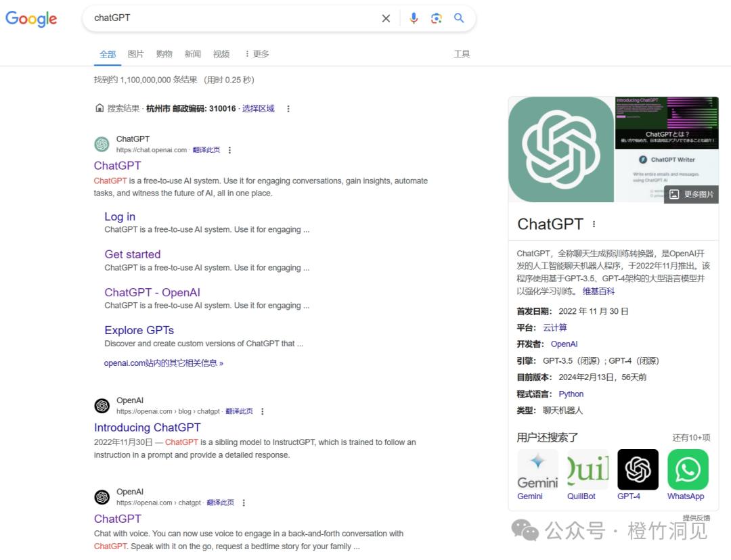Click the Gemini text label link
The width and height of the screenshot is (731, 560).
click(x=530, y=496)
